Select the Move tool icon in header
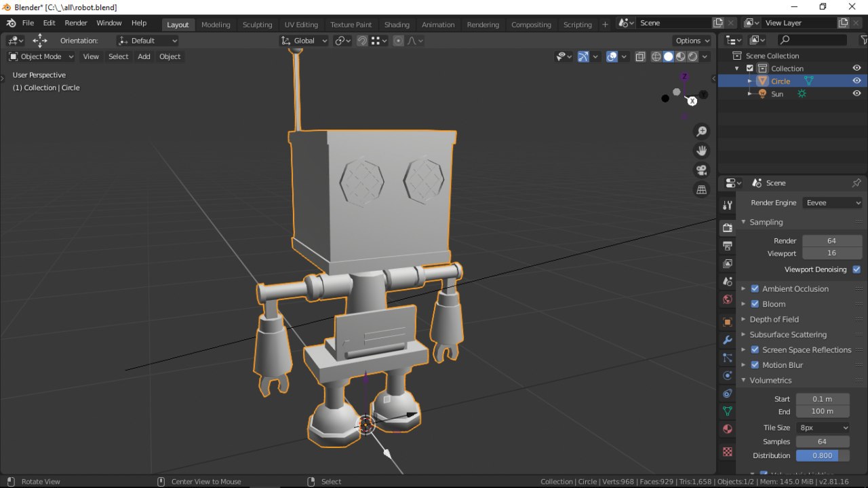 tap(40, 40)
